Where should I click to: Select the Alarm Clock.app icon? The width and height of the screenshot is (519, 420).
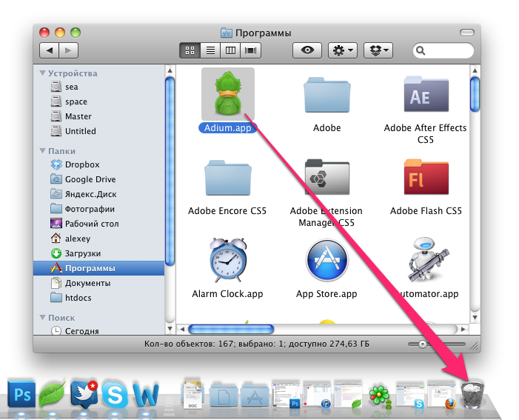coord(228,260)
